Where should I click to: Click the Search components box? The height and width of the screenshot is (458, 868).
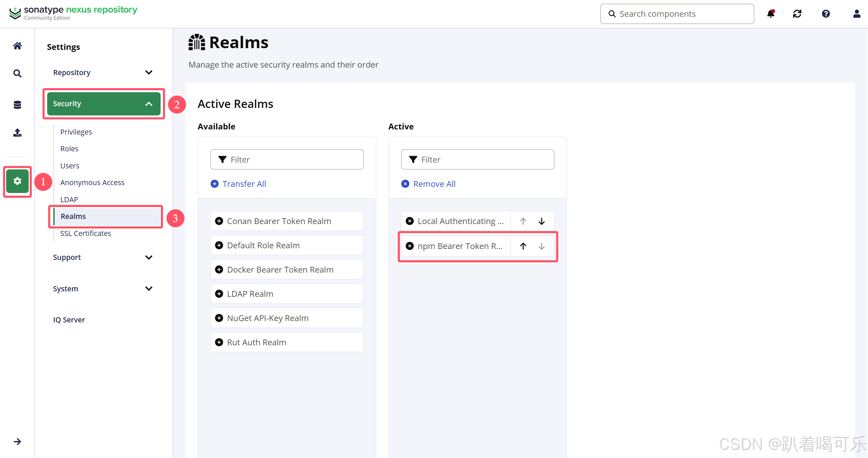[x=677, y=14]
